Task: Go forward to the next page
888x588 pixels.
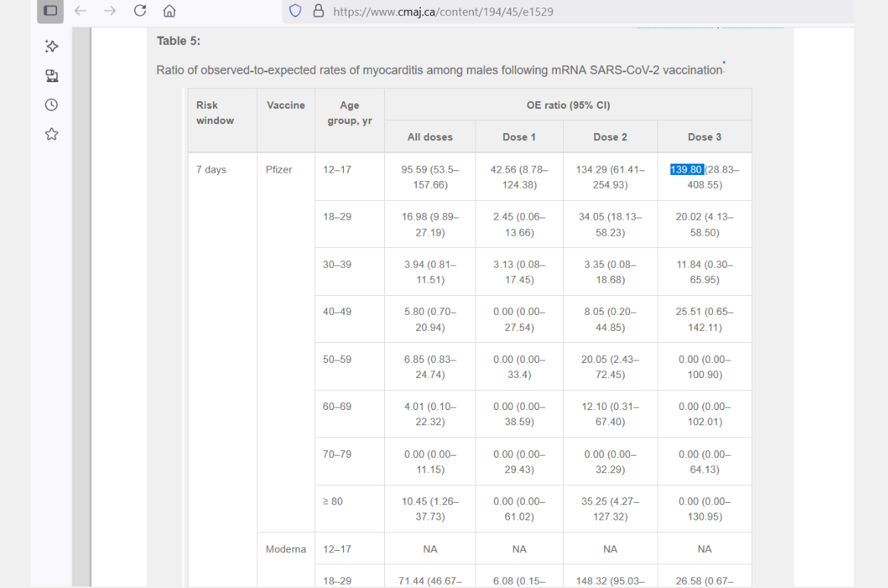Action: [110, 11]
